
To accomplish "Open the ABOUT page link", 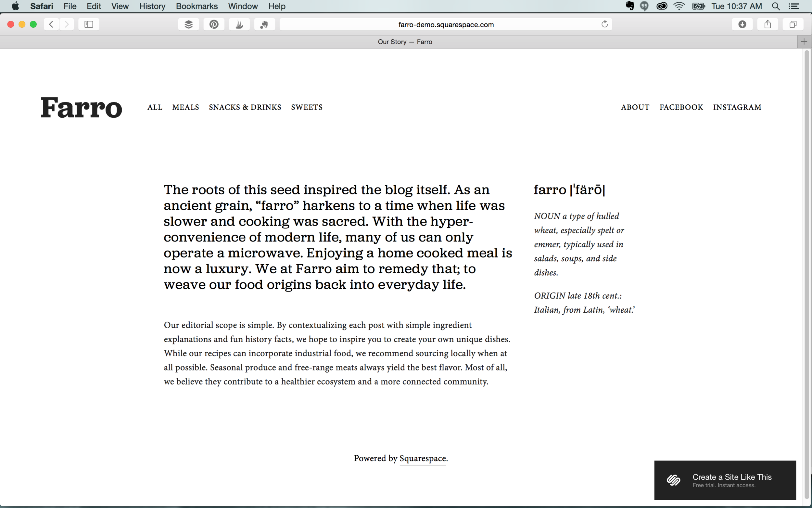I will [635, 107].
